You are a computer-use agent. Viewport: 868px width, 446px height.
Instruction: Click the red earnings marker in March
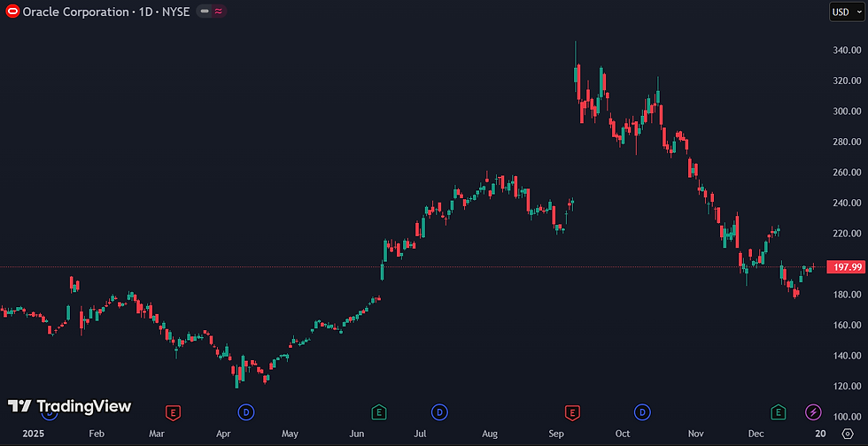point(174,412)
